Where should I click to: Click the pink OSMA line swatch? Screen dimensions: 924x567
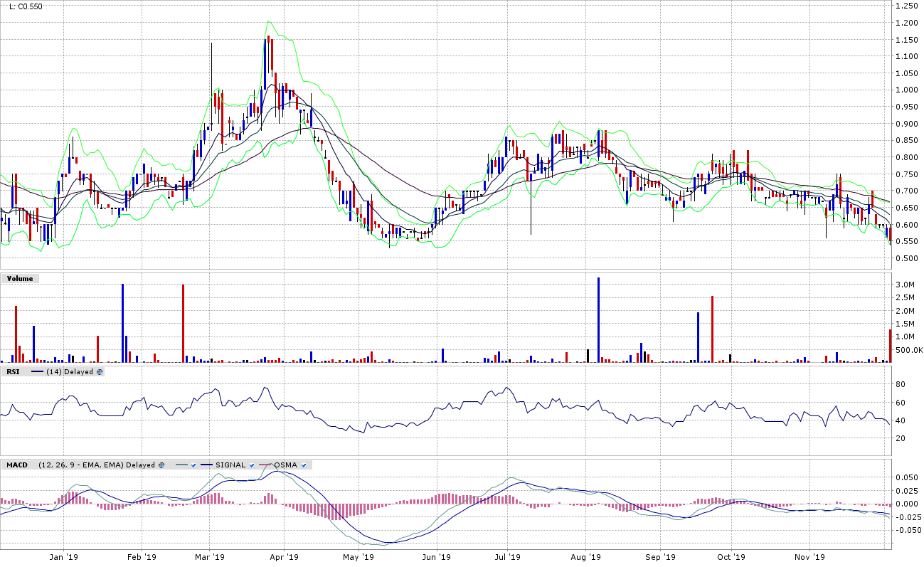click(266, 465)
